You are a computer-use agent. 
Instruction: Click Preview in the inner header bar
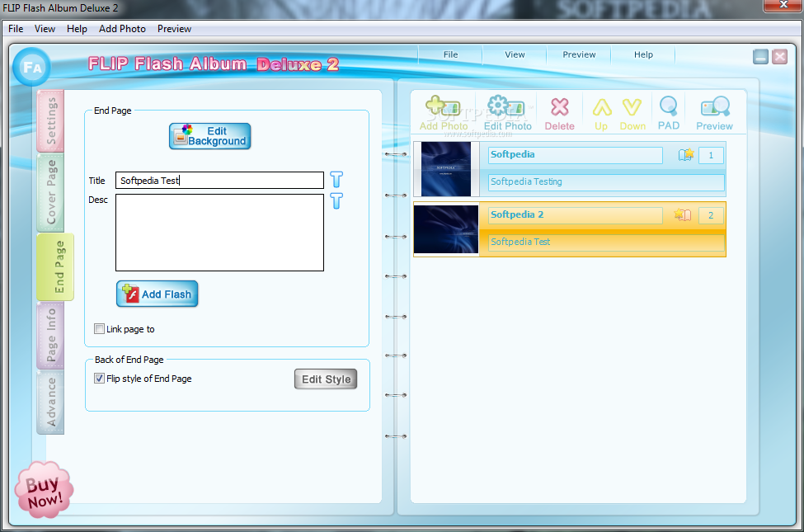[x=579, y=54]
